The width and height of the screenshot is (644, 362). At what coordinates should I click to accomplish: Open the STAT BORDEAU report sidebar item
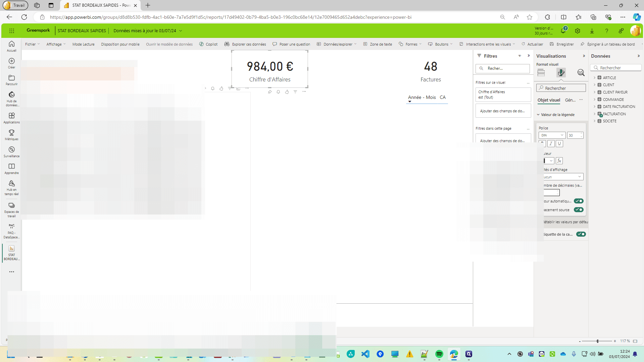click(x=11, y=253)
